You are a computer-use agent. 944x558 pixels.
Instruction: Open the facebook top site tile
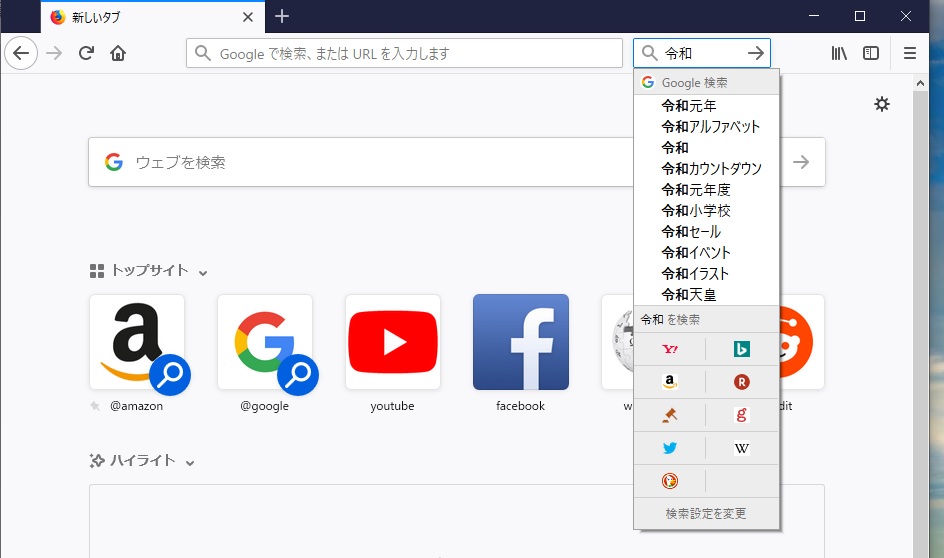(521, 342)
